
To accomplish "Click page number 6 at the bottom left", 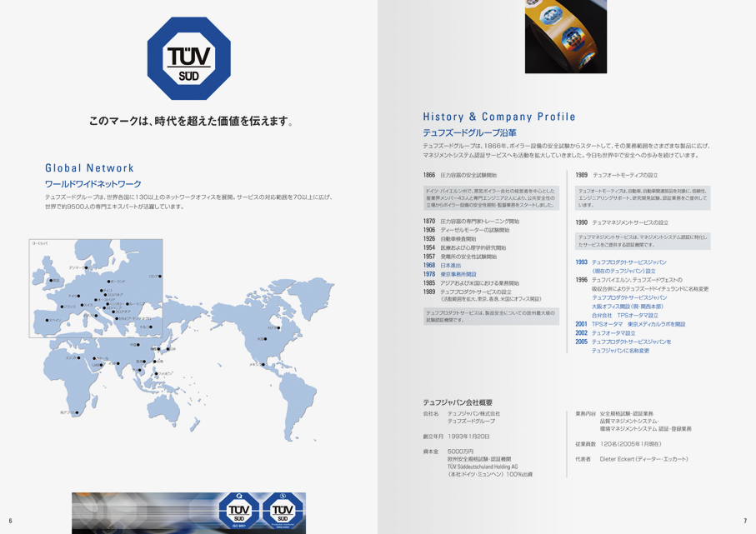I will pos(10,521).
